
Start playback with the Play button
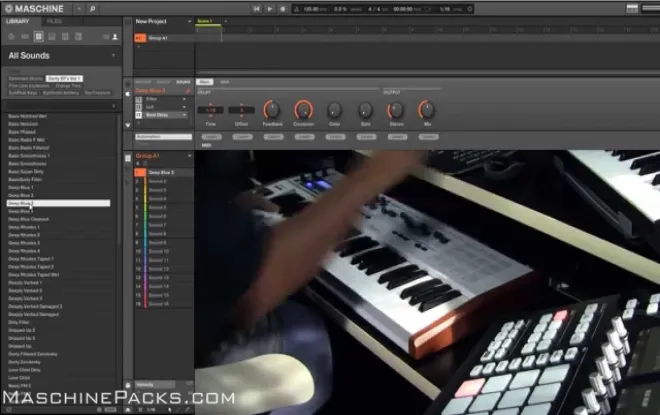(x=270, y=9)
